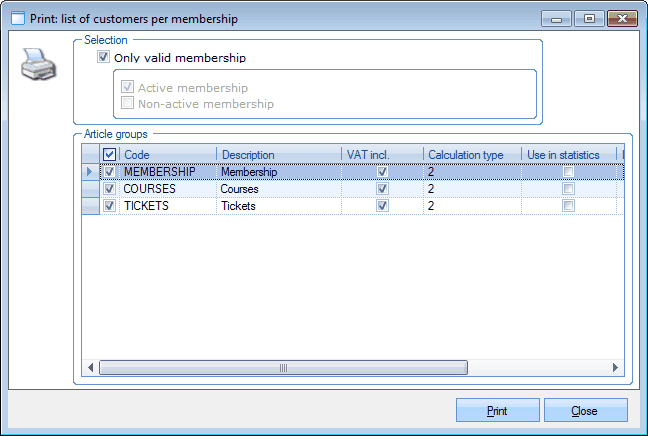Screen dimensions: 648x436
Task: Click the horizontal scrollbar left arrow
Action: [x=91, y=368]
